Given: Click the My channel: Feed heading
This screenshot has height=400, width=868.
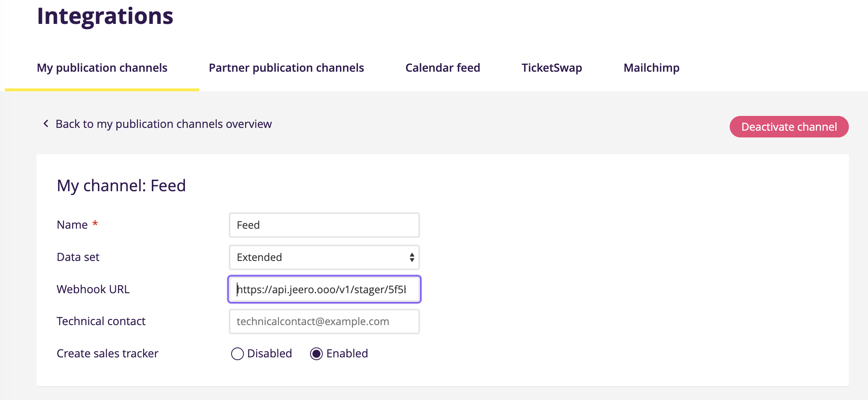Looking at the screenshot, I should 121,186.
